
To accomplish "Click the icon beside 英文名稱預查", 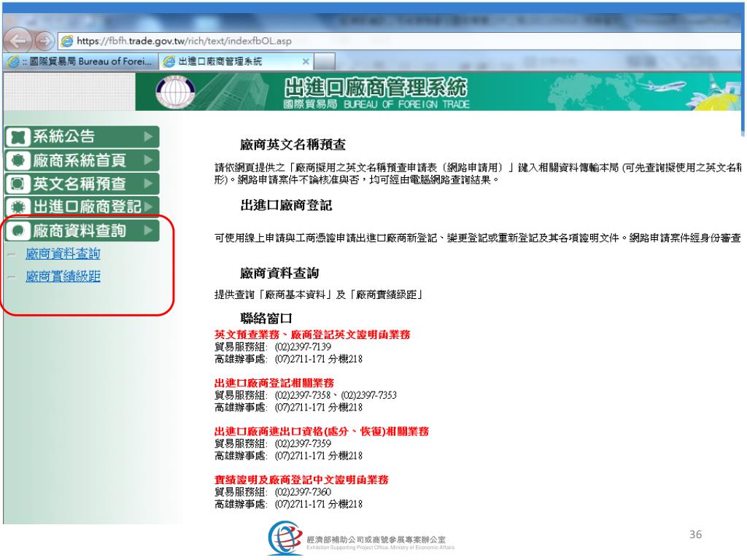I will click(18, 183).
